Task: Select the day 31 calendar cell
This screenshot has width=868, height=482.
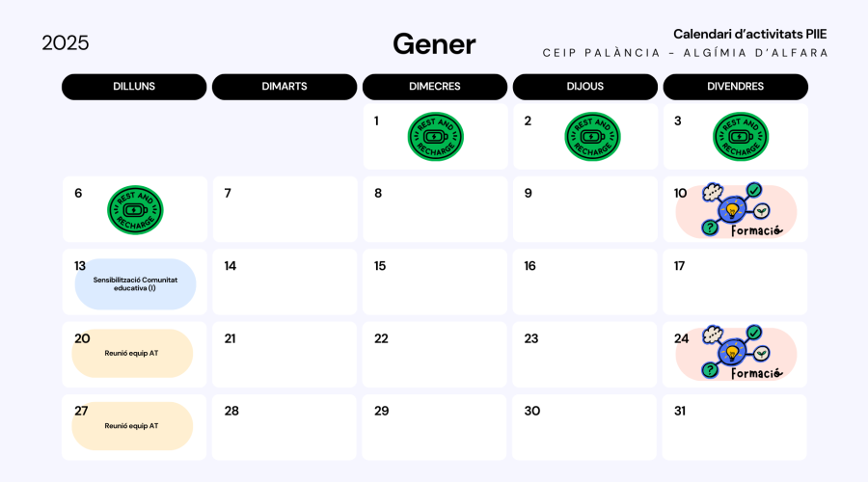Action: (x=735, y=427)
